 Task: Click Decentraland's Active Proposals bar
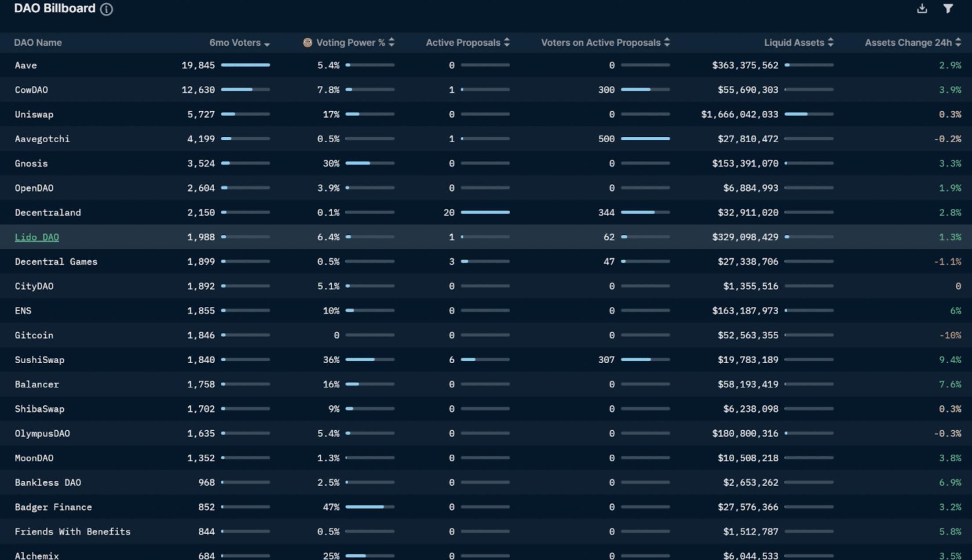[x=485, y=212]
